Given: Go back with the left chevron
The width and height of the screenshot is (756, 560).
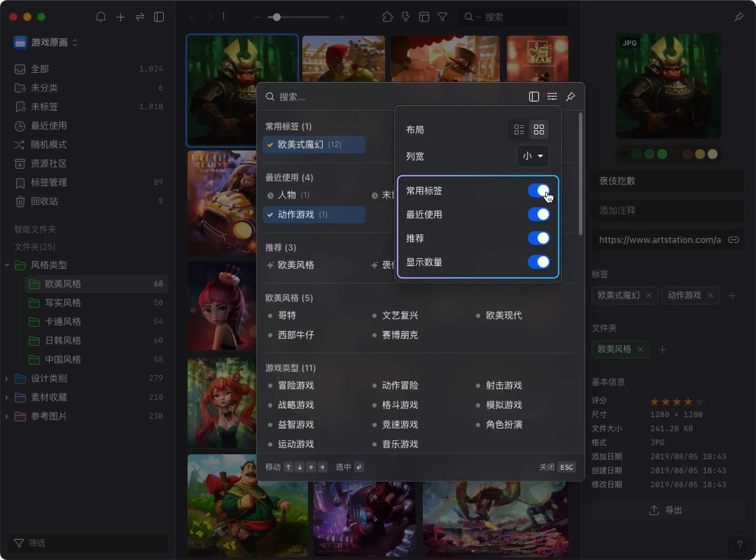Looking at the screenshot, I should tap(192, 17).
